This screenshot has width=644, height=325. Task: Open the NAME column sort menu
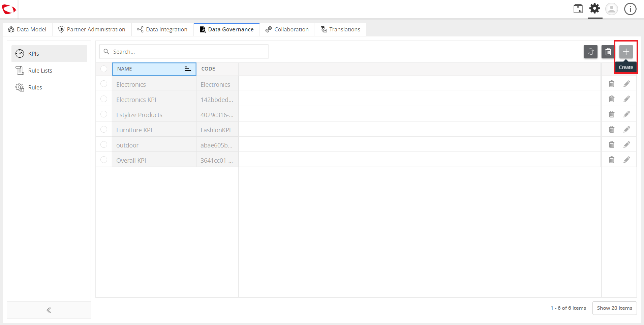pos(188,69)
